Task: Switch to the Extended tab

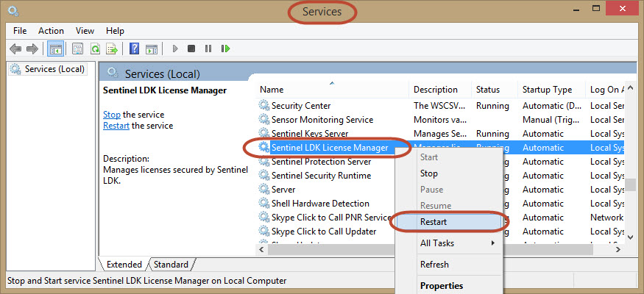Action: pyautogui.click(x=124, y=265)
